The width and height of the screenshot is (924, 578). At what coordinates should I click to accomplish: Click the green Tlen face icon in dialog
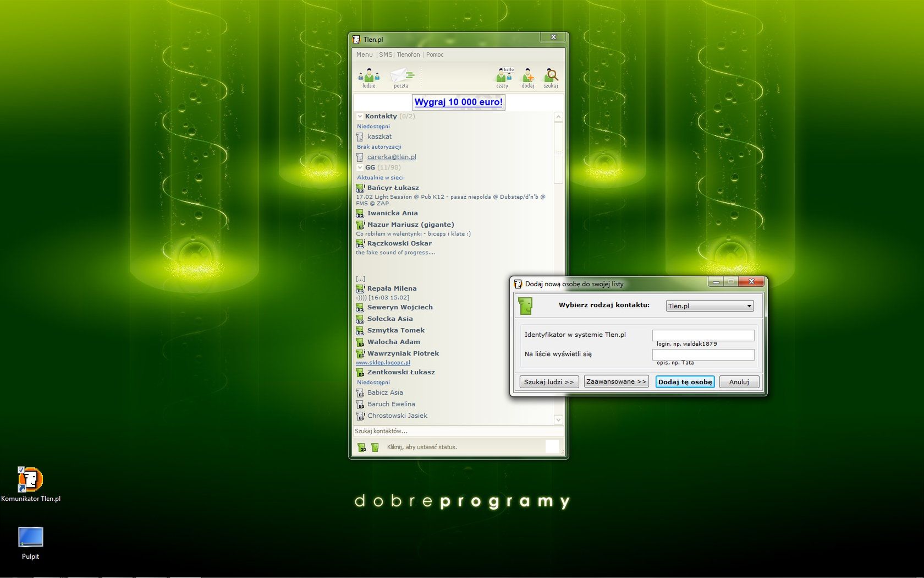coord(525,306)
